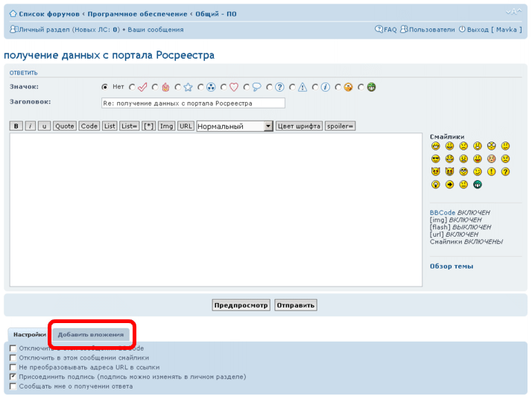Uncheck 'Присоединить подпись' checkbox

tap(13, 377)
